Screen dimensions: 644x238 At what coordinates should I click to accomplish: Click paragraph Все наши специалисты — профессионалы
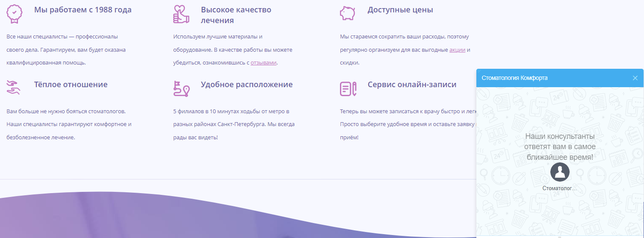pyautogui.click(x=66, y=50)
